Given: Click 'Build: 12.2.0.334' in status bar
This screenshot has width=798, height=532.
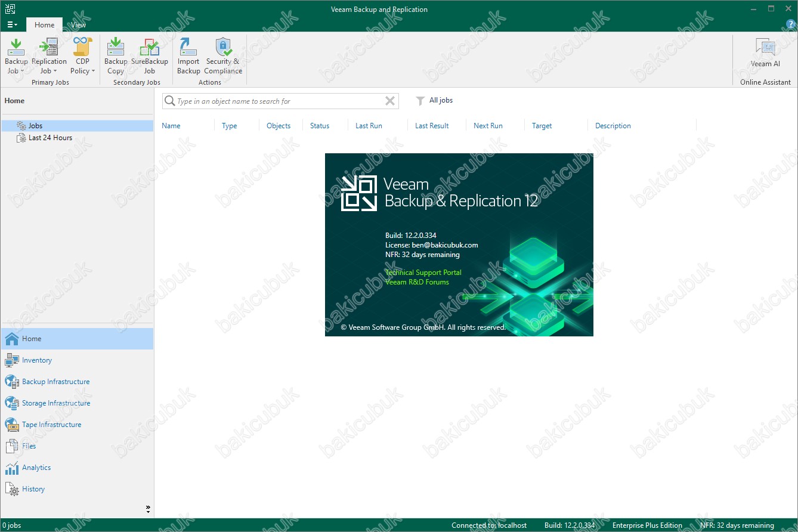Looking at the screenshot, I should [570, 525].
